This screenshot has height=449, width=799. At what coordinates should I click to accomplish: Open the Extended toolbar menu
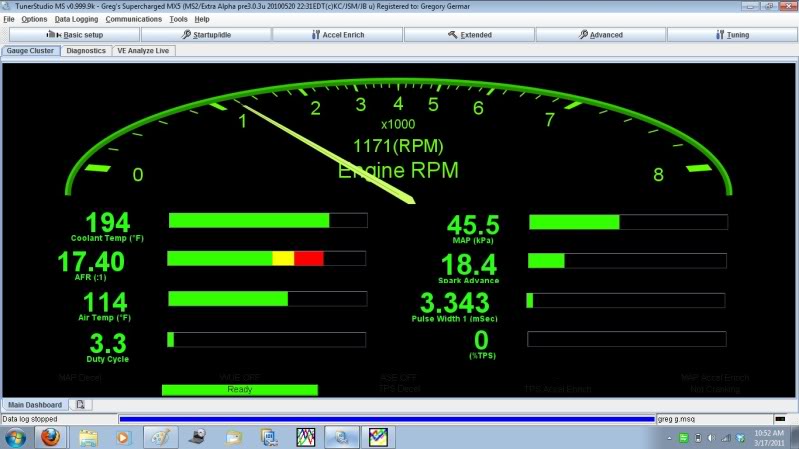tap(469, 35)
